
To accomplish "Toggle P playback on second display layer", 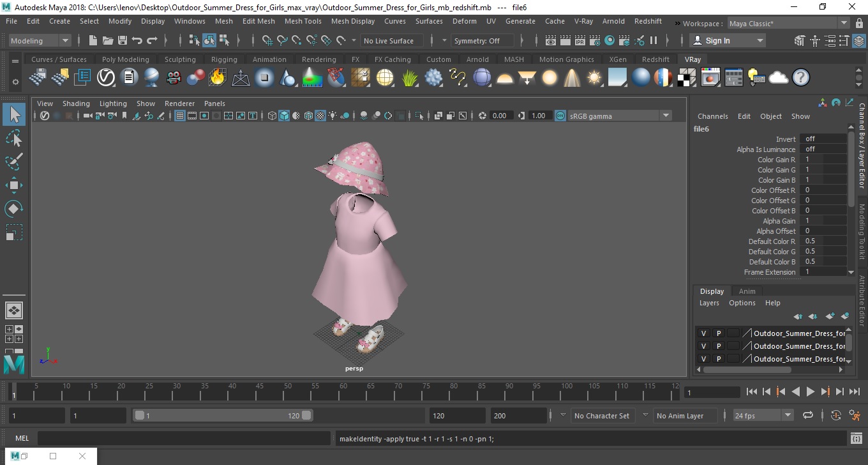I will (719, 346).
